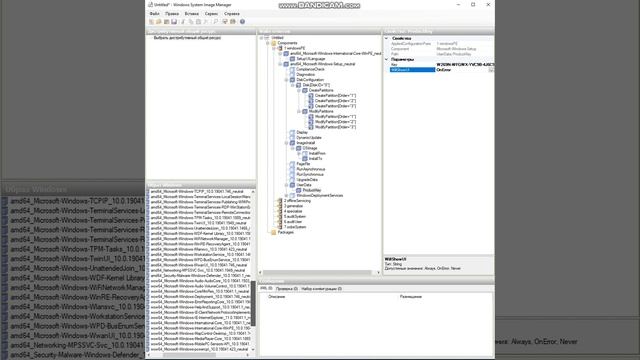Select the CreatePartitions node
640x360 pixels.
[x=321, y=90]
